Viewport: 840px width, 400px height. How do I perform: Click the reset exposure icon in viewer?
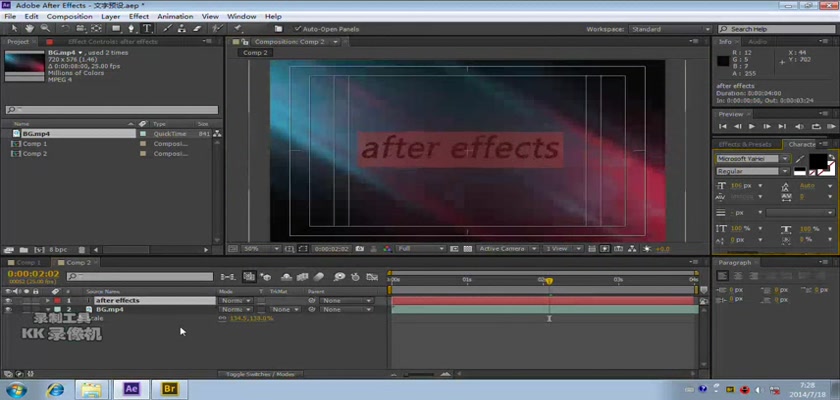click(647, 249)
